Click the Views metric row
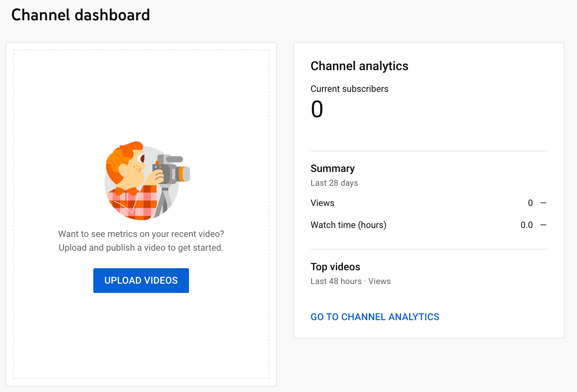The width and height of the screenshot is (577, 392). [x=322, y=203]
